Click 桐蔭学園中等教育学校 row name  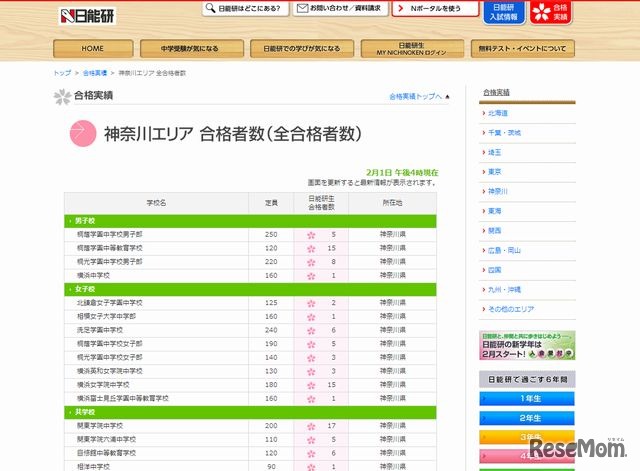pyautogui.click(x=109, y=248)
